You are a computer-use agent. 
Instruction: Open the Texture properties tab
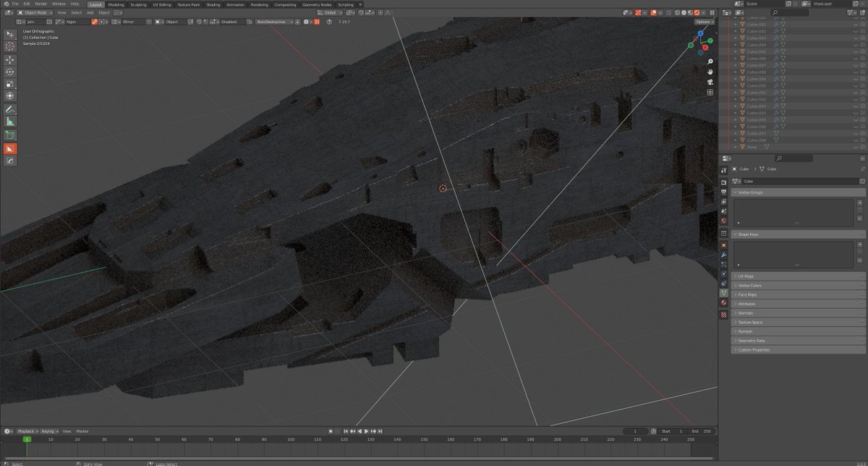click(x=724, y=315)
